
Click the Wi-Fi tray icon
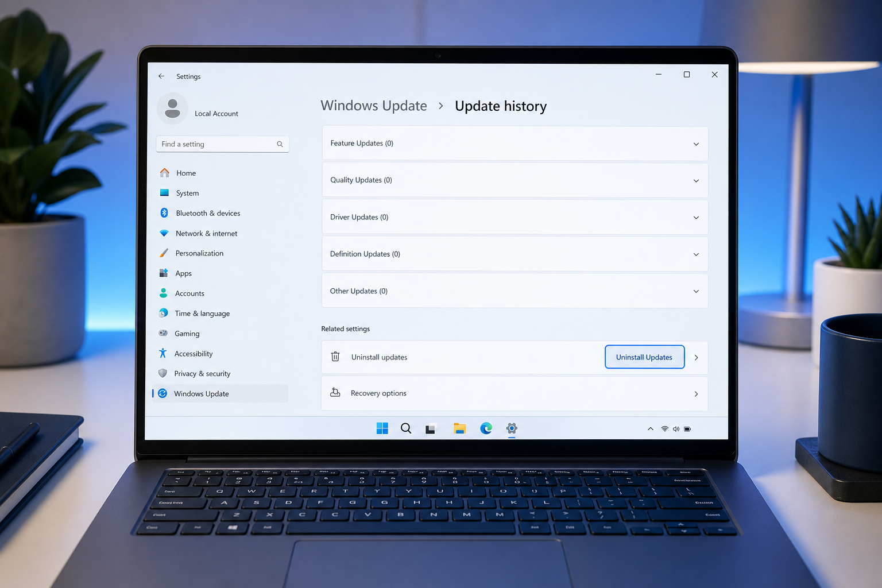click(x=665, y=429)
